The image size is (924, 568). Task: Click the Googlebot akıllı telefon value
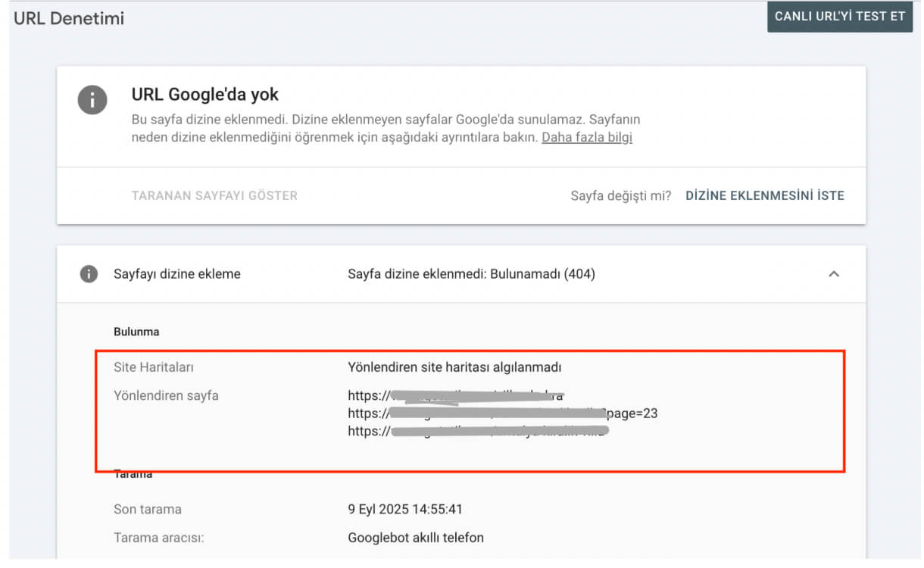click(415, 538)
